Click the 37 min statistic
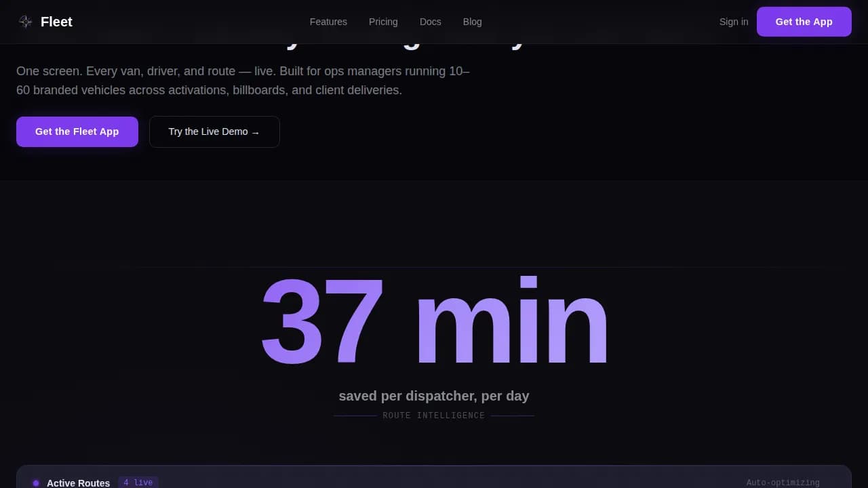This screenshot has height=488, width=868. pyautogui.click(x=434, y=319)
